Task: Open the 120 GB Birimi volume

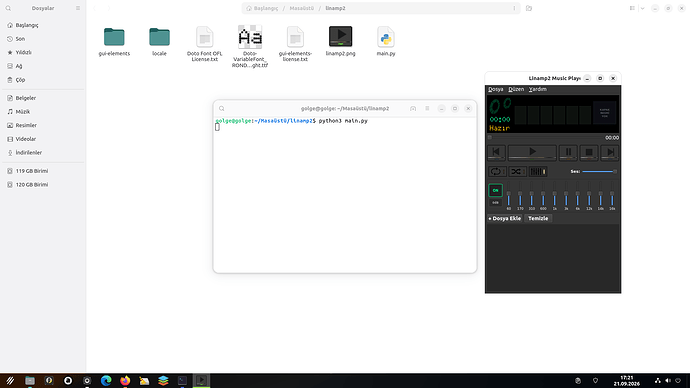Action: click(x=43, y=184)
